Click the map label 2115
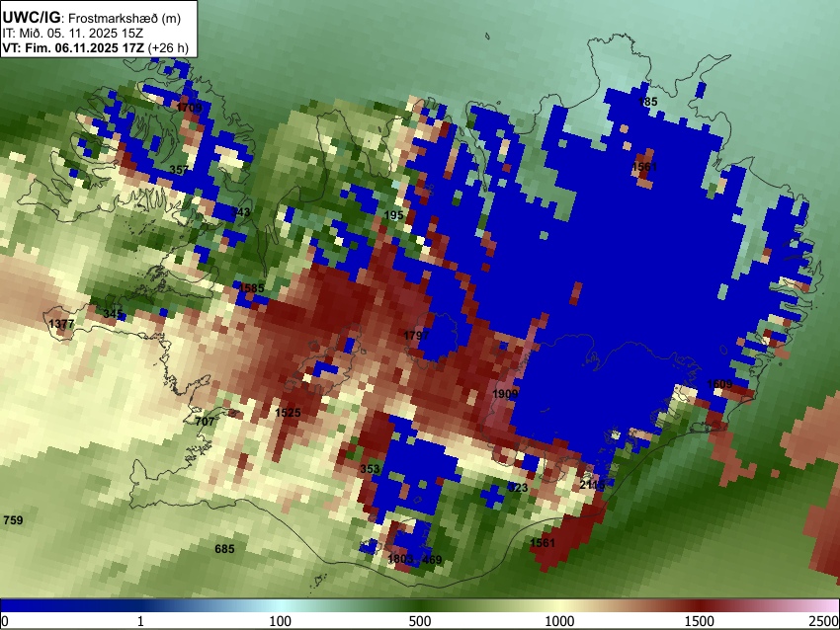 [x=592, y=485]
